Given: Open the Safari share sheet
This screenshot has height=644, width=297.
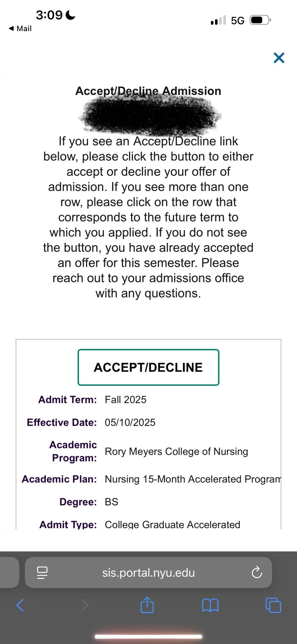Looking at the screenshot, I should pyautogui.click(x=147, y=604).
